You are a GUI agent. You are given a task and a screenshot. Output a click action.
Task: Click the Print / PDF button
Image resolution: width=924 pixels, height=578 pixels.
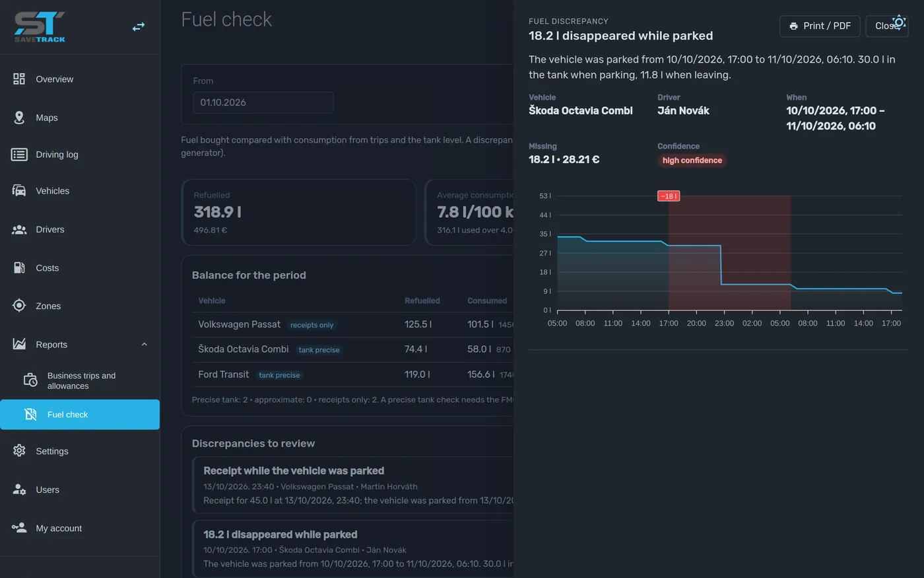click(820, 26)
